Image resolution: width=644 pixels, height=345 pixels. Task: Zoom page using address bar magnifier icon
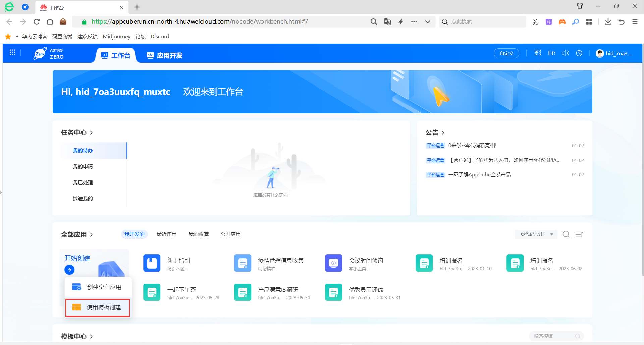click(x=374, y=22)
